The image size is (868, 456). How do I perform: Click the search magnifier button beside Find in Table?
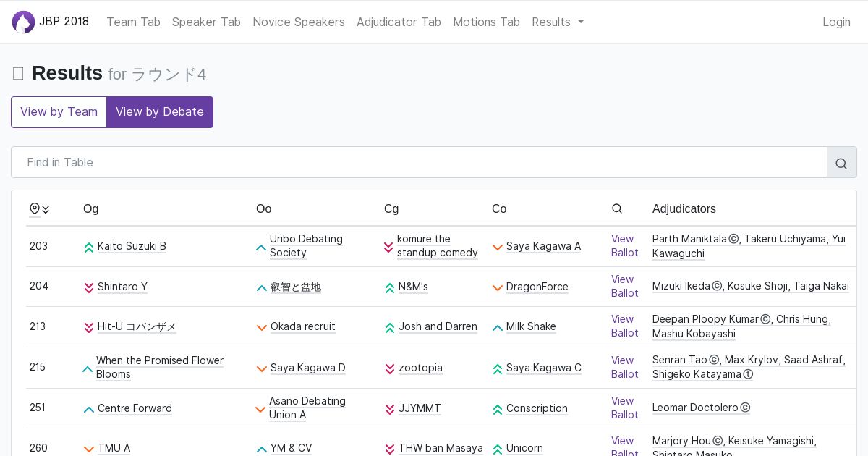tap(841, 163)
